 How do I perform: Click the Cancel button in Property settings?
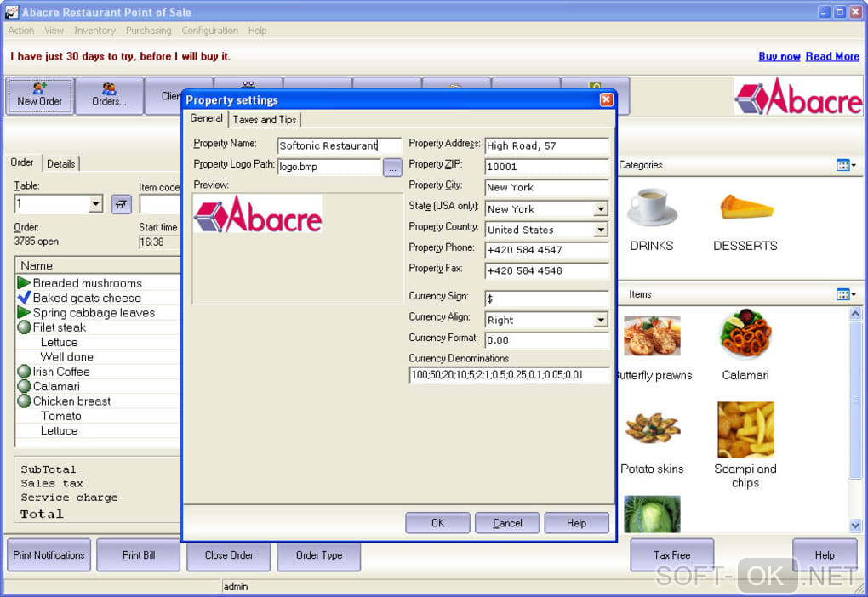(x=507, y=523)
